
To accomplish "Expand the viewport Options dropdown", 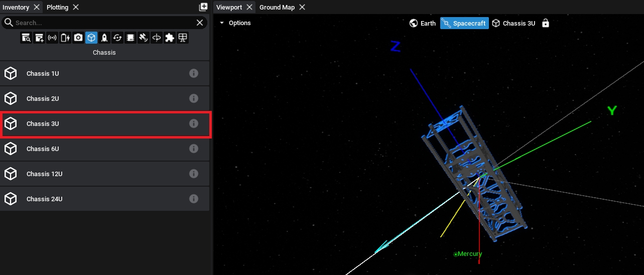I will pyautogui.click(x=235, y=23).
